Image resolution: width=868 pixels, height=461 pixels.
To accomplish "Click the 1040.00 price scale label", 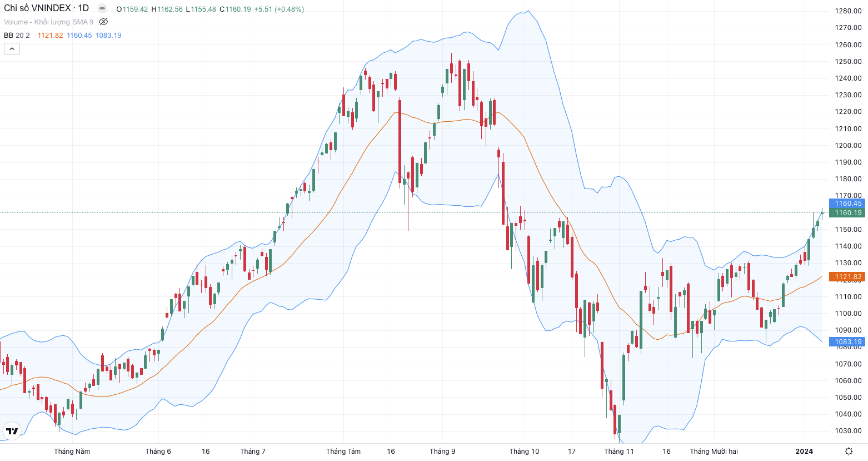I will click(x=848, y=414).
